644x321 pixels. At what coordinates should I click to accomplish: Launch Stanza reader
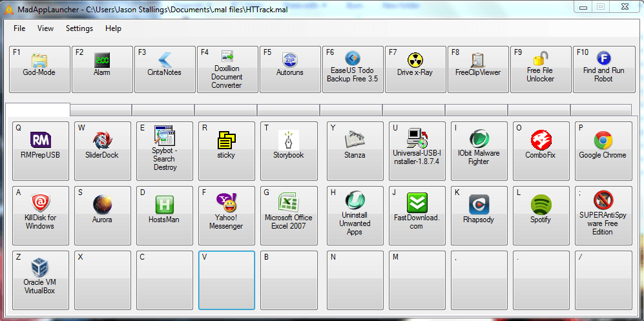(x=355, y=151)
